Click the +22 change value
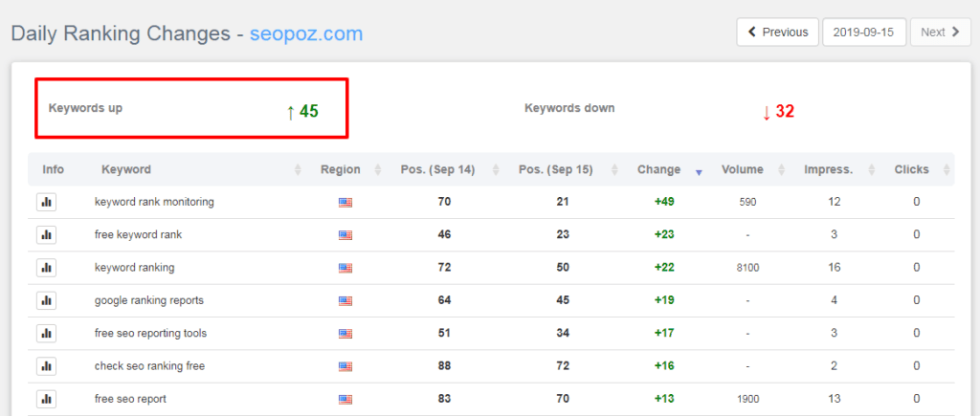The image size is (980, 416). (x=664, y=268)
